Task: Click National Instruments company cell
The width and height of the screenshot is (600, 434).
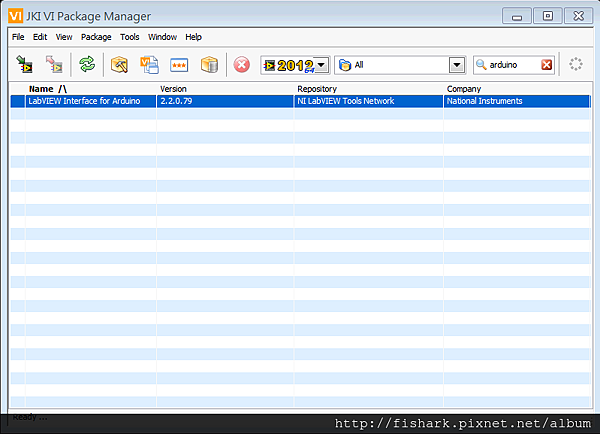Action: (x=517, y=101)
